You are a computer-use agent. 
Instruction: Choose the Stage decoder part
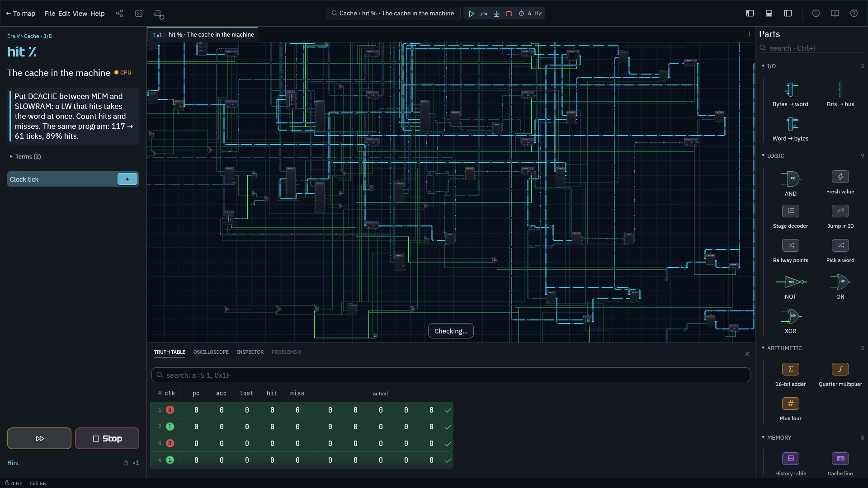[790, 217]
